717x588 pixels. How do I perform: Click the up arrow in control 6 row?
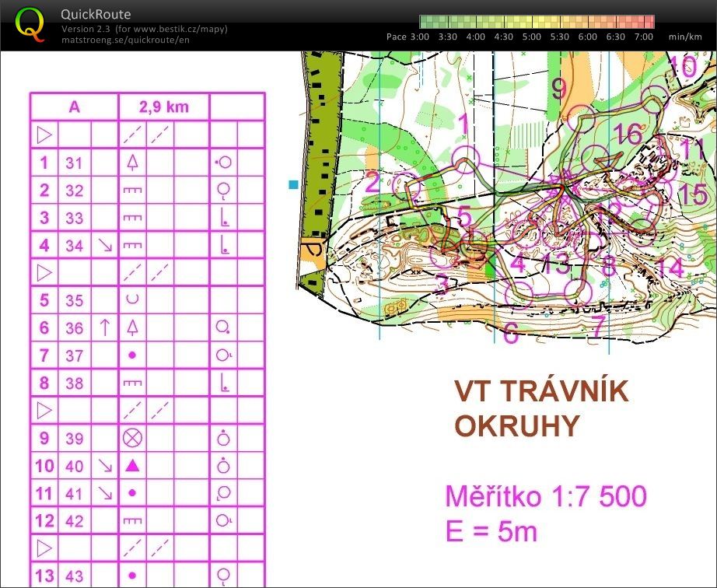pos(105,327)
